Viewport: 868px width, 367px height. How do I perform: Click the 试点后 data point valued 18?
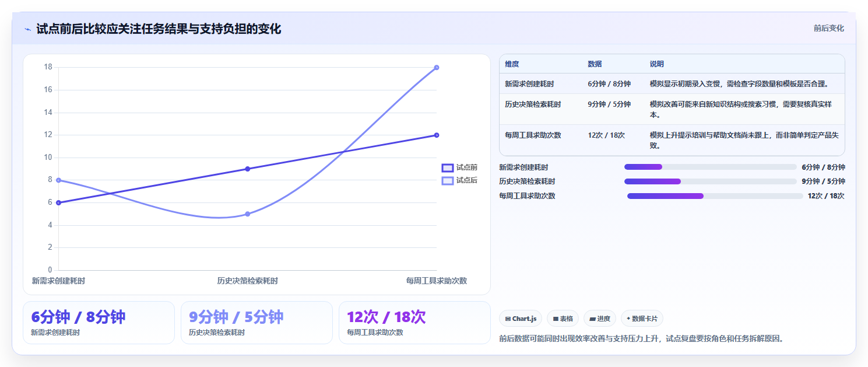[x=437, y=68]
